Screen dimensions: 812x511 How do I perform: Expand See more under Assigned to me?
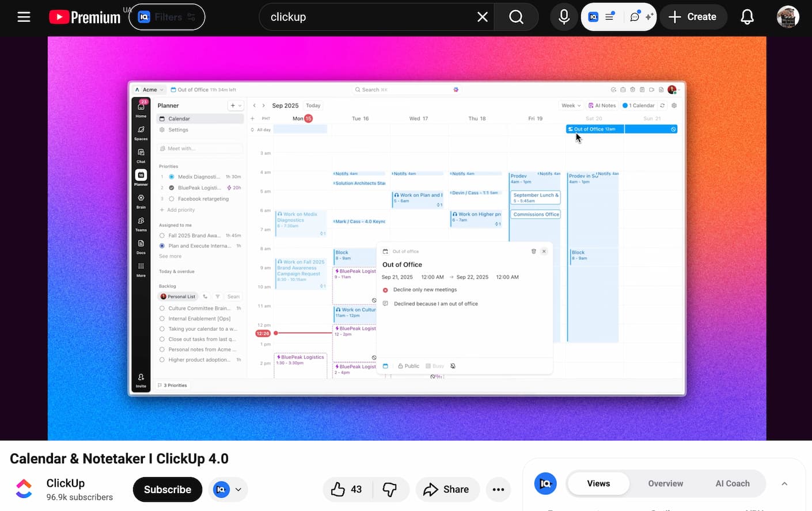click(x=170, y=256)
